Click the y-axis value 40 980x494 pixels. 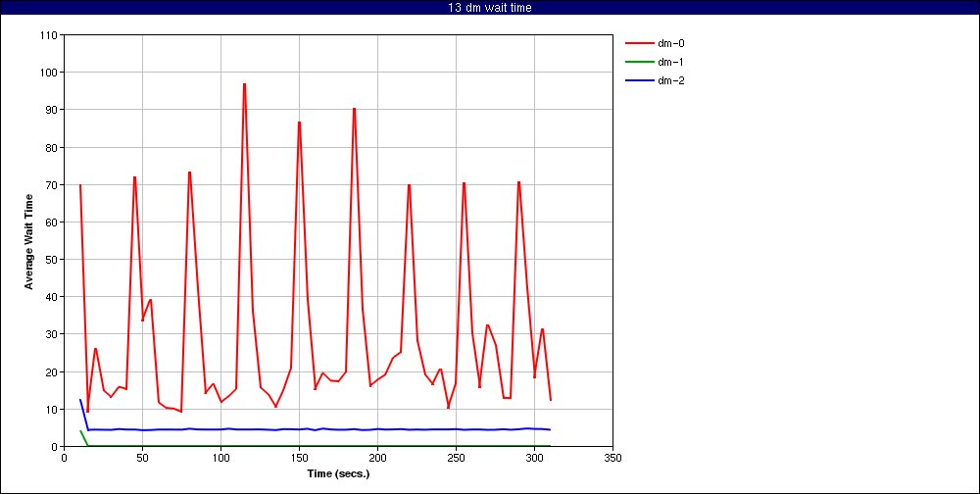coord(53,297)
